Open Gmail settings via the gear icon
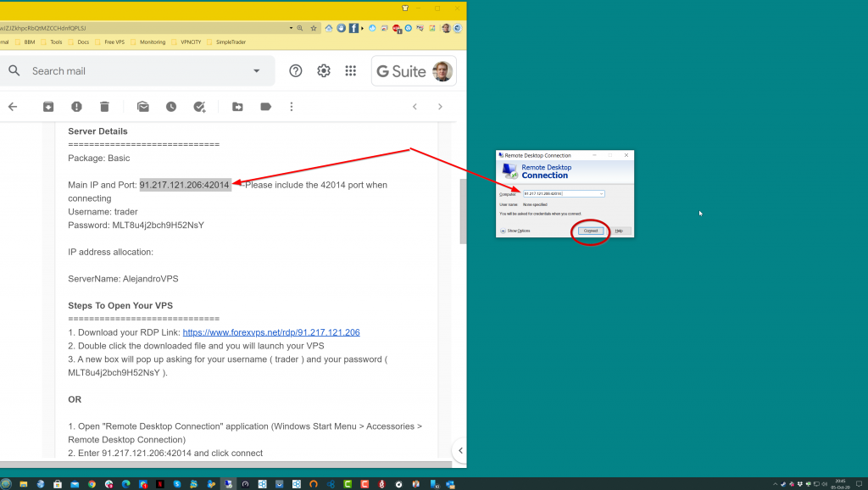The height and width of the screenshot is (490, 868). [x=324, y=71]
